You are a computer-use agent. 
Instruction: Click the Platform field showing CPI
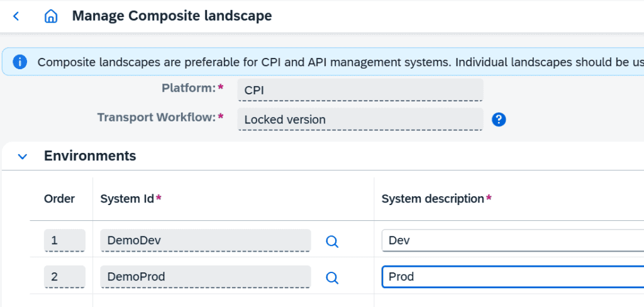coord(360,90)
